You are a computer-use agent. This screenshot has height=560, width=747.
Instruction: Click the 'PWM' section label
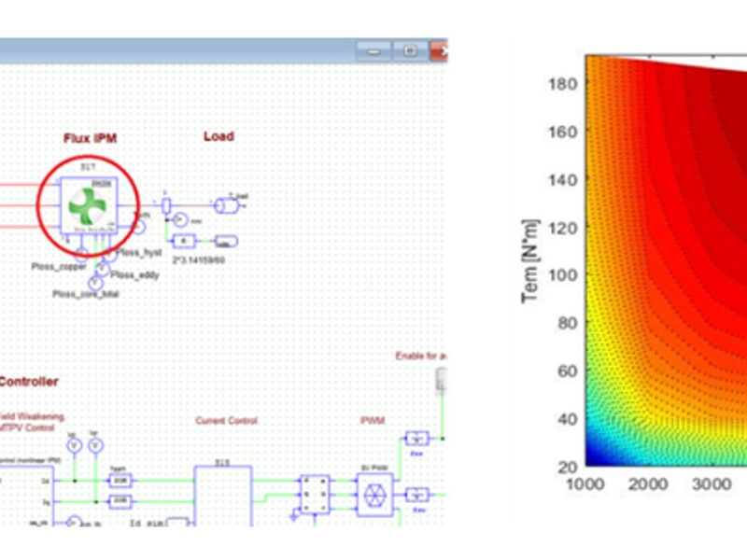373,421
